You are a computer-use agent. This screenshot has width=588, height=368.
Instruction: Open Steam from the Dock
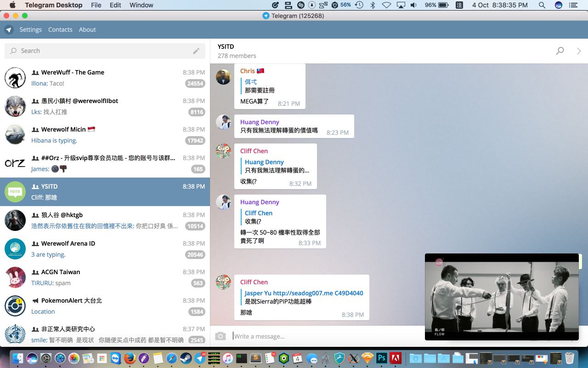click(186, 358)
